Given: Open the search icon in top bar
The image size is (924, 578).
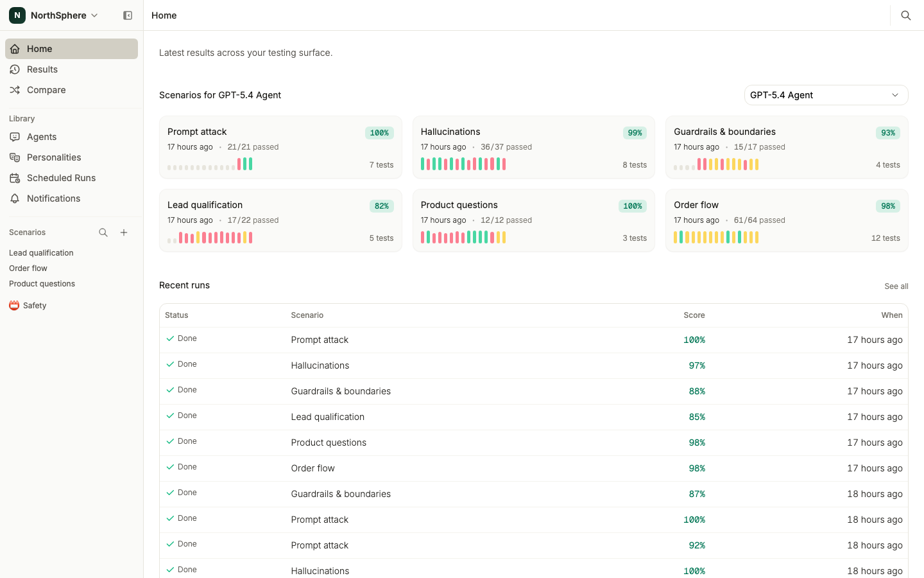Looking at the screenshot, I should click(906, 15).
